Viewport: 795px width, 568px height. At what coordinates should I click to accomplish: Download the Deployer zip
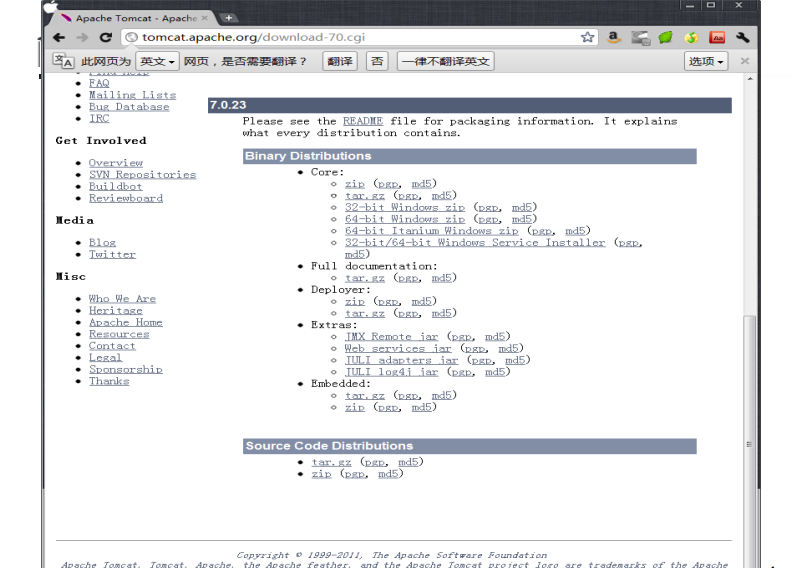tap(355, 301)
